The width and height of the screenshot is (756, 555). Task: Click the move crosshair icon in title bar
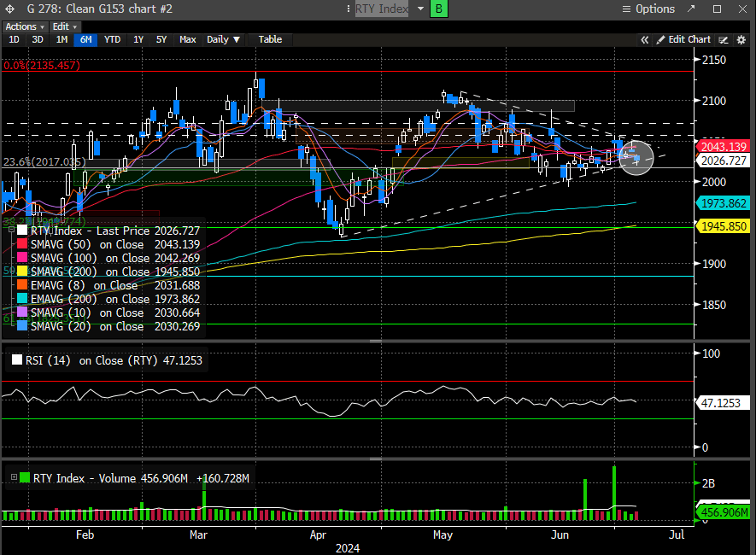point(10,9)
